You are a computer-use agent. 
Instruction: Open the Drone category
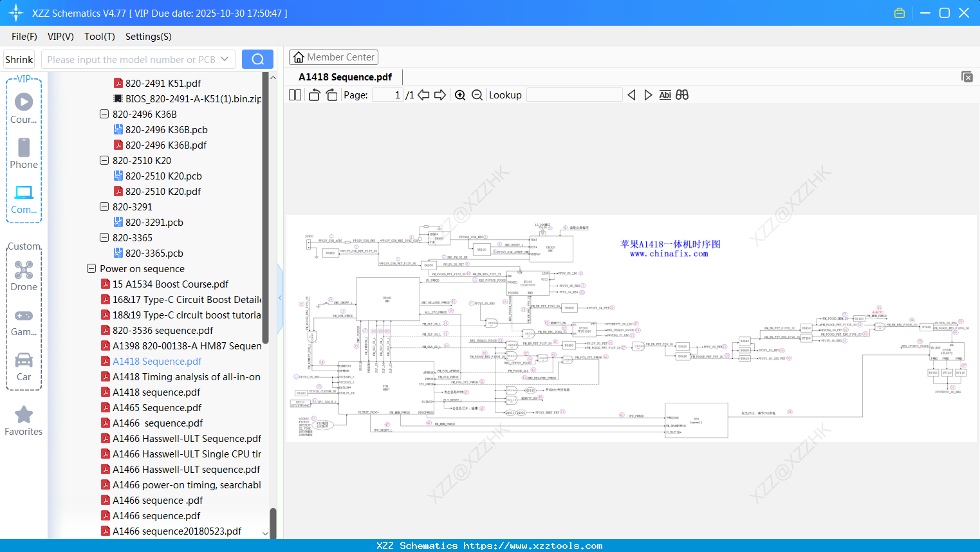[24, 276]
